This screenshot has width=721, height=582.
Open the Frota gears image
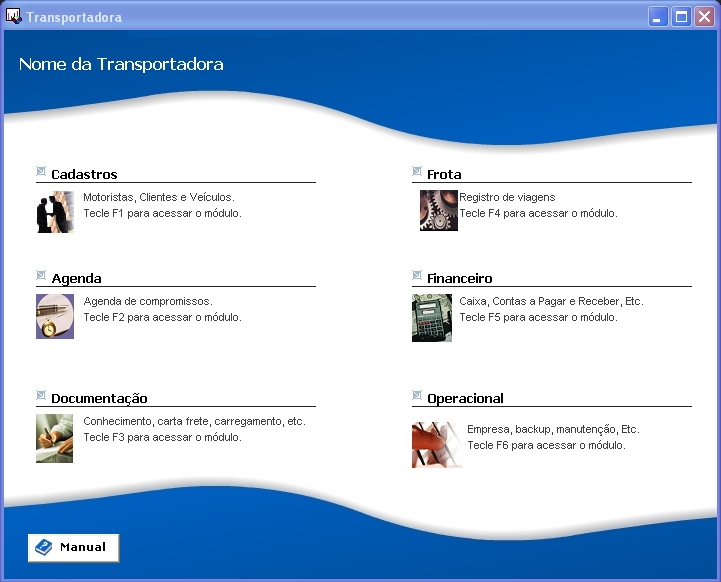pos(438,211)
